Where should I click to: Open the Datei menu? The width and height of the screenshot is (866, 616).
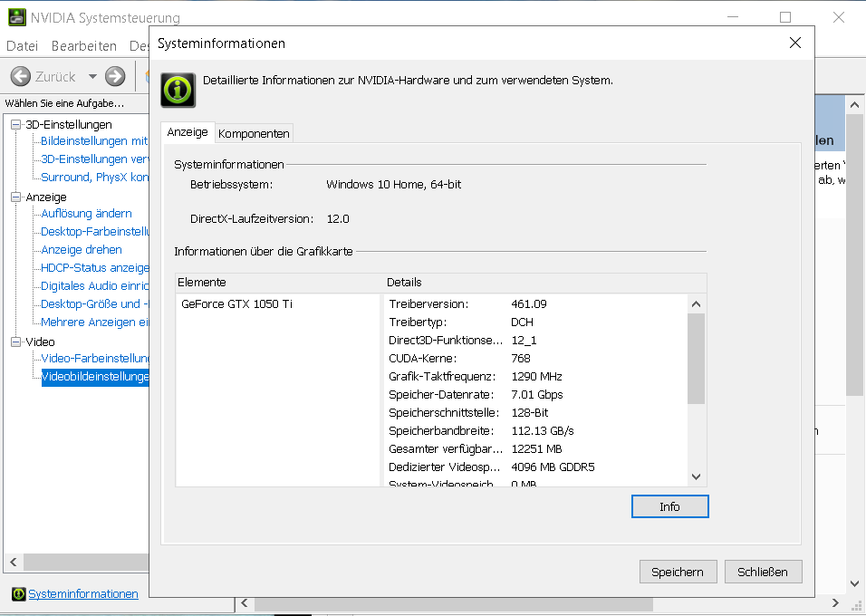(x=23, y=45)
